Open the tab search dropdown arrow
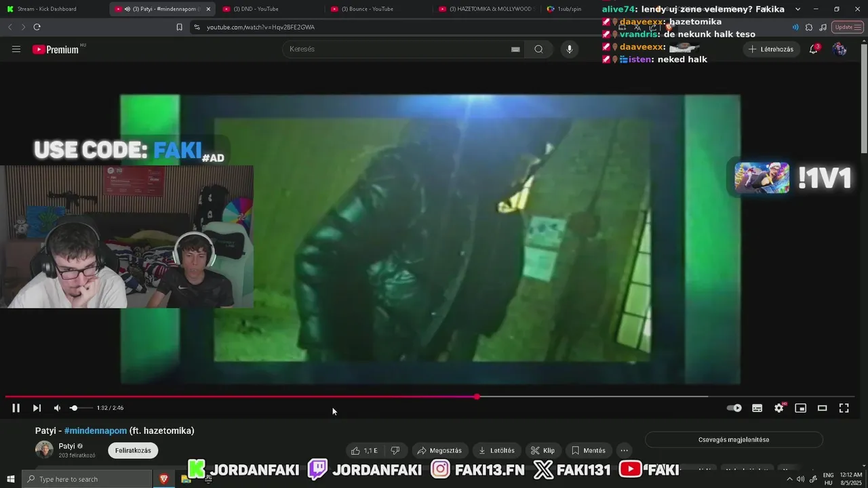Image resolution: width=868 pixels, height=488 pixels. point(797,9)
